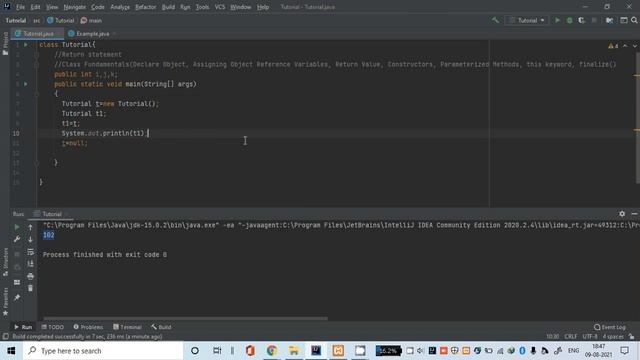Click the up arrow icon in Run panel
The height and width of the screenshot is (360, 640).
(30, 227)
